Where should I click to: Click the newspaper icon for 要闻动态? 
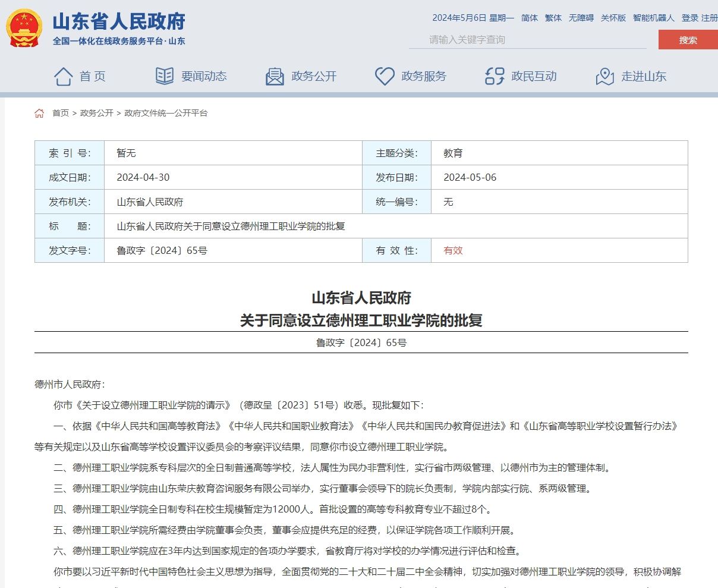pyautogui.click(x=165, y=76)
